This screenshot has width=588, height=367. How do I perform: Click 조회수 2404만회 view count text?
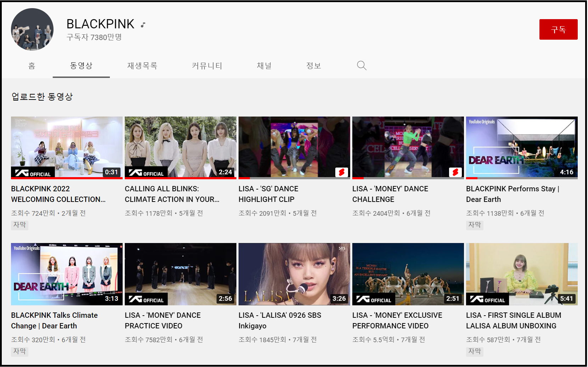point(376,213)
